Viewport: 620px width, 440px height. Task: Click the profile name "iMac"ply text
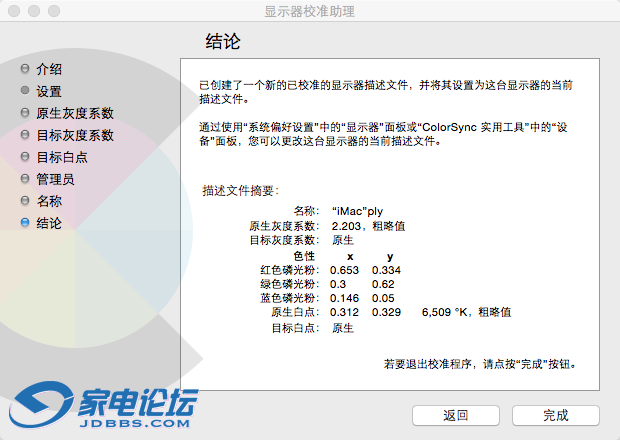coord(357,212)
